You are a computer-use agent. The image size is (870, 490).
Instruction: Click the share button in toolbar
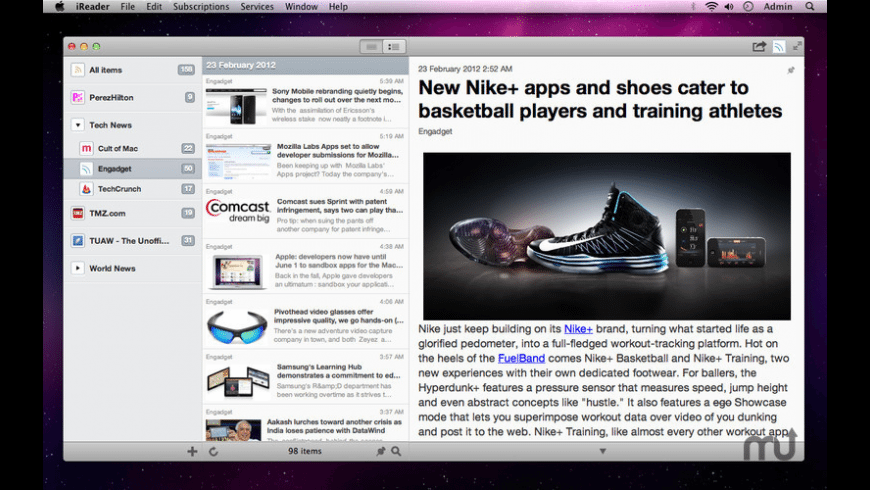point(759,46)
